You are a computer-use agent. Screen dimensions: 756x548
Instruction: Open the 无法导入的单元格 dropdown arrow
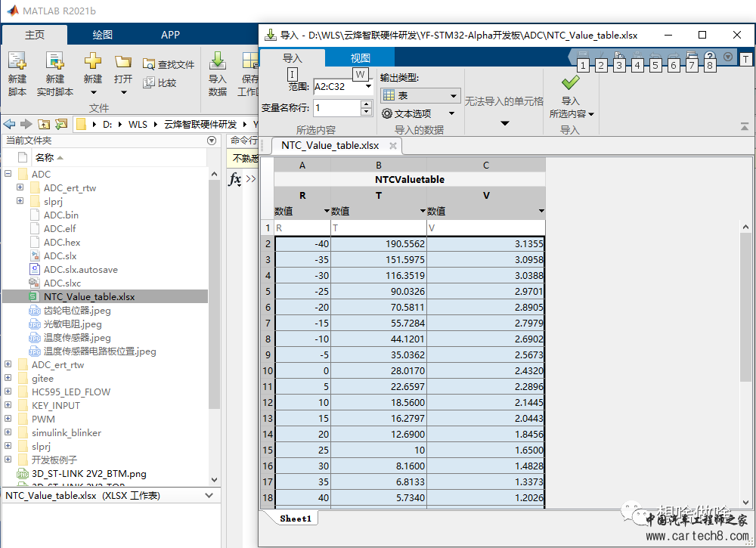(x=504, y=123)
